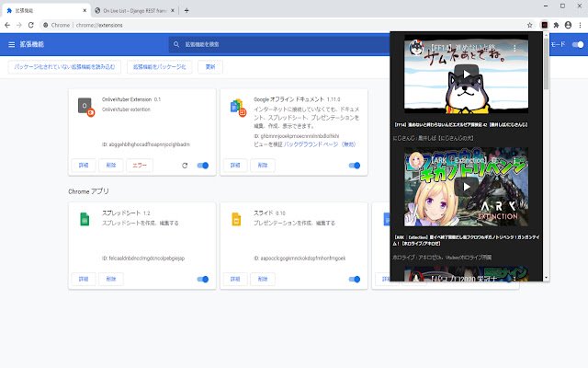Click the search magnifier in extensions header
588x368 pixels.
pos(176,44)
